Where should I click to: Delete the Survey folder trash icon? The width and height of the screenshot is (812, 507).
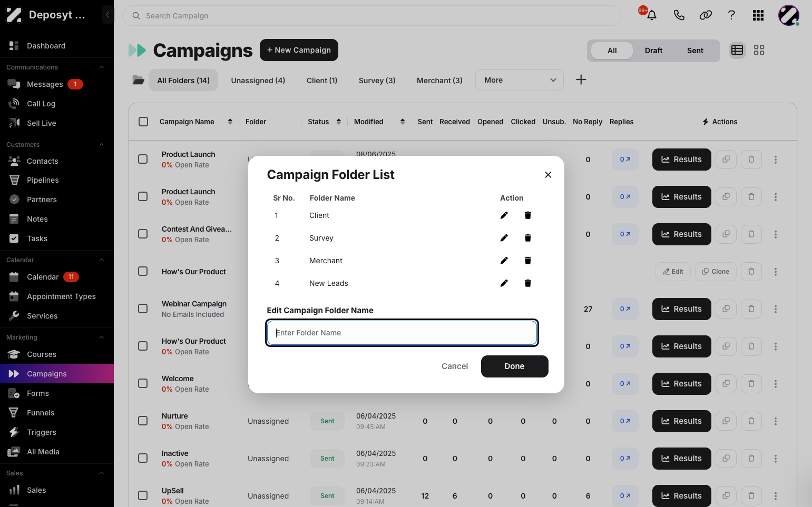pyautogui.click(x=527, y=238)
